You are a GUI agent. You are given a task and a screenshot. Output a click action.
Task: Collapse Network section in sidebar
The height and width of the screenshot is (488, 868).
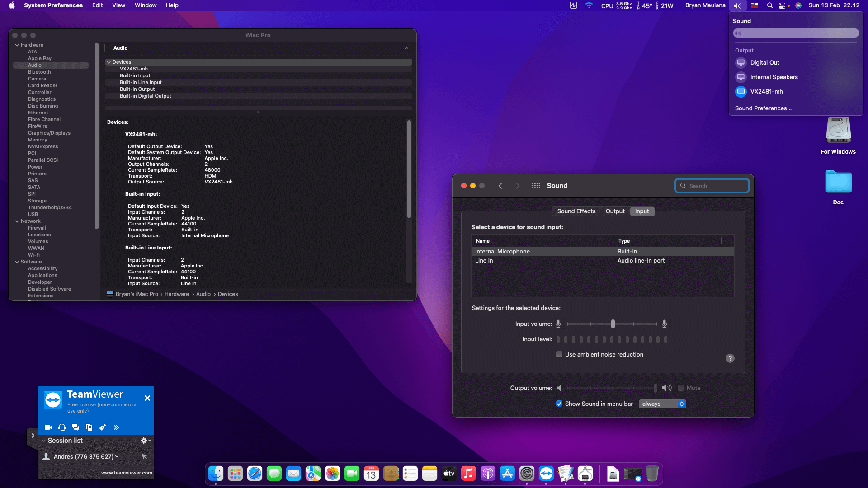tap(17, 221)
